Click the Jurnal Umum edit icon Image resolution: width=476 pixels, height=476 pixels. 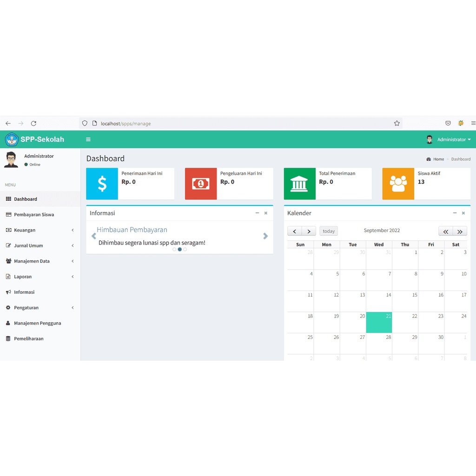8,245
